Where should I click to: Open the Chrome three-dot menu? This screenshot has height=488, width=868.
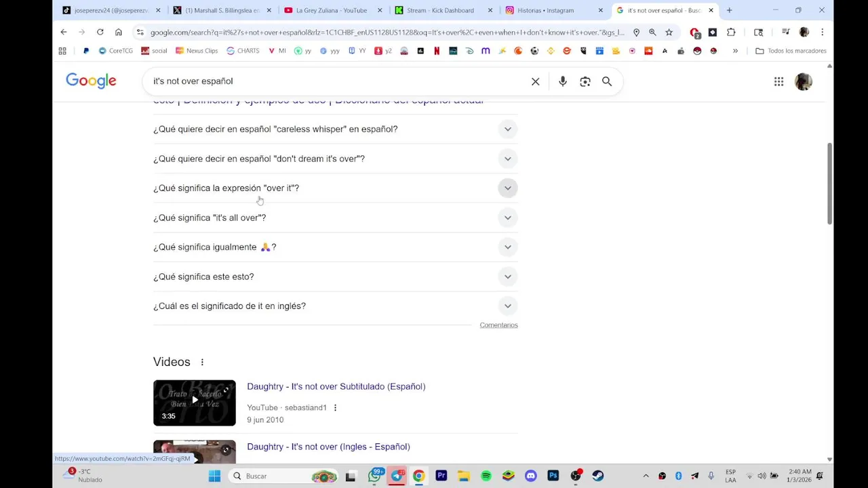coord(822,32)
